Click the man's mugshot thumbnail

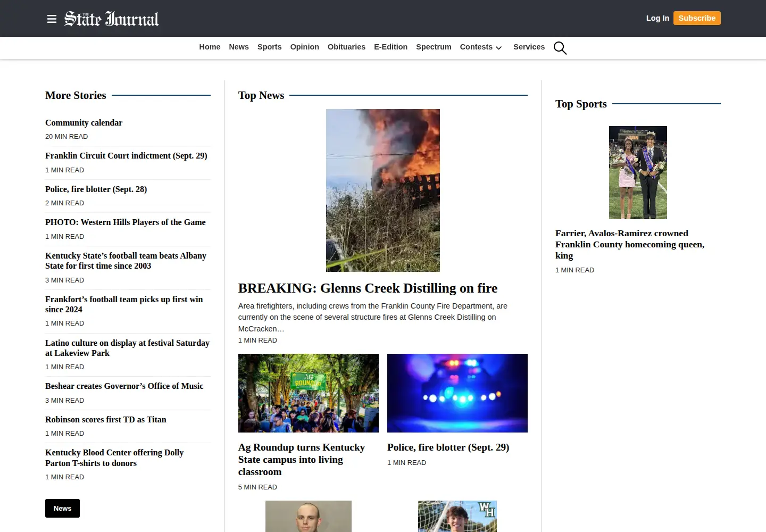(309, 516)
